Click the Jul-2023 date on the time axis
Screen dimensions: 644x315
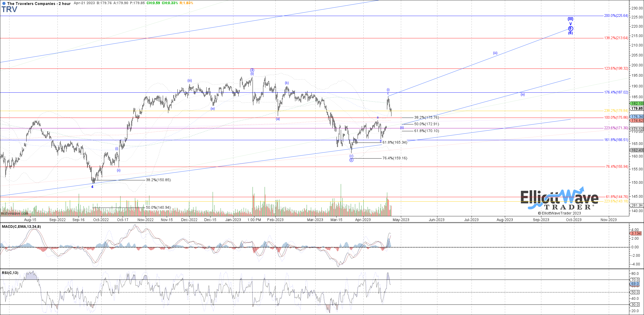click(x=471, y=220)
